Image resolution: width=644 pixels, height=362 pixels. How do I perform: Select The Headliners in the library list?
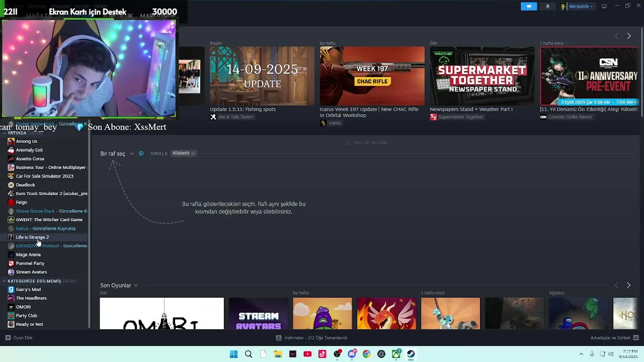point(31,298)
